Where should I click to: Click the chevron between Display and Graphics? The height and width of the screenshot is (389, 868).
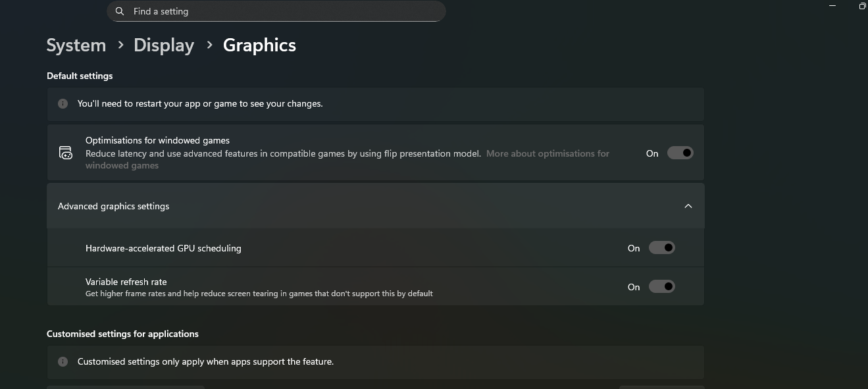(209, 45)
